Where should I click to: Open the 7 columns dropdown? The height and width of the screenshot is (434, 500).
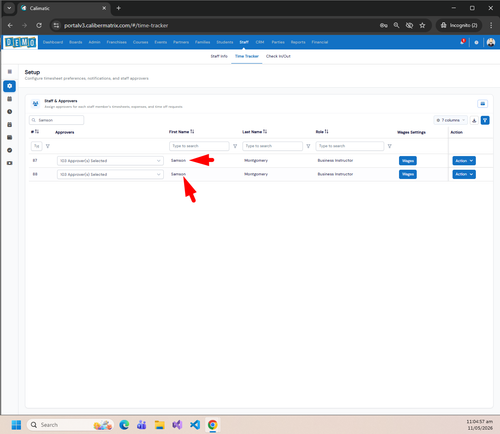click(451, 120)
